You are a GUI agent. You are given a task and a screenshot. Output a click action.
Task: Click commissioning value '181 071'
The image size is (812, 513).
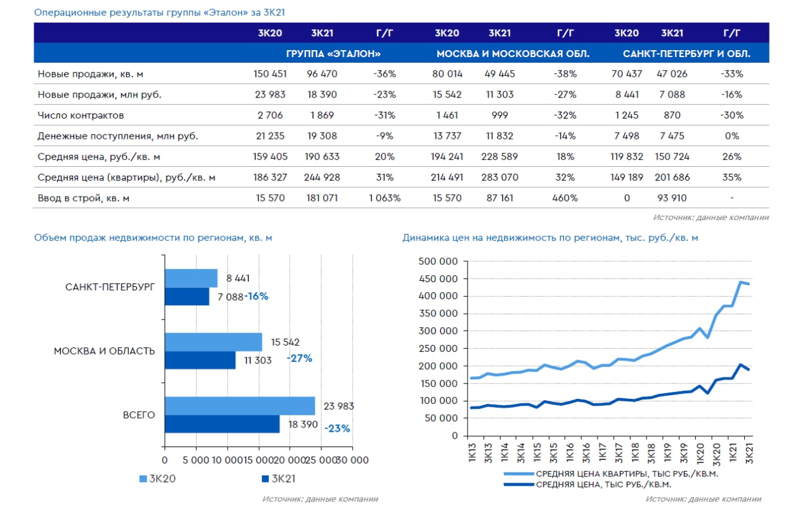(322, 198)
